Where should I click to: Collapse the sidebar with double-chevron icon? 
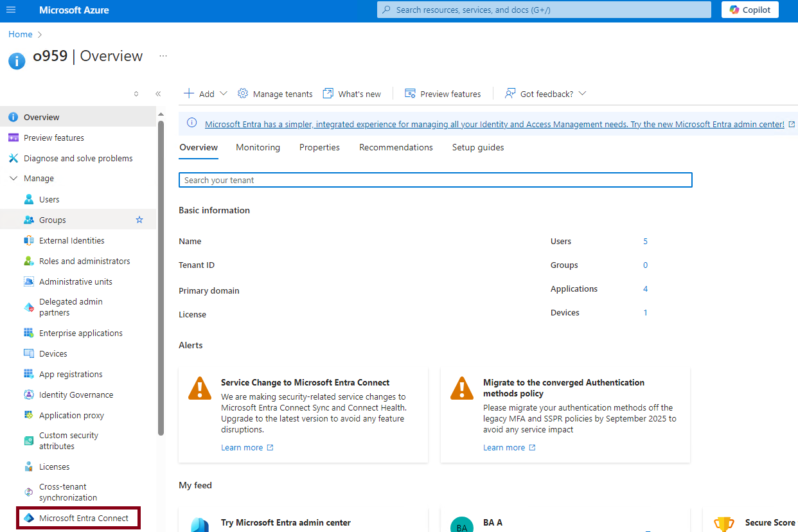tap(158, 94)
